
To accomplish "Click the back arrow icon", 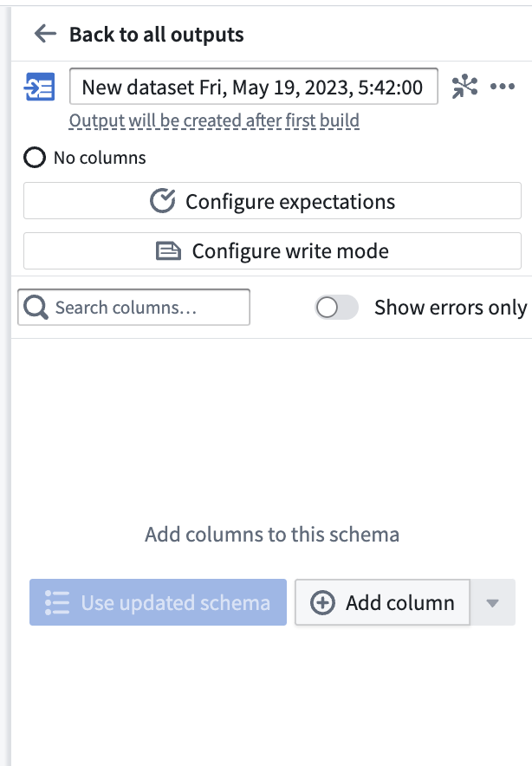I will pyautogui.click(x=45, y=34).
